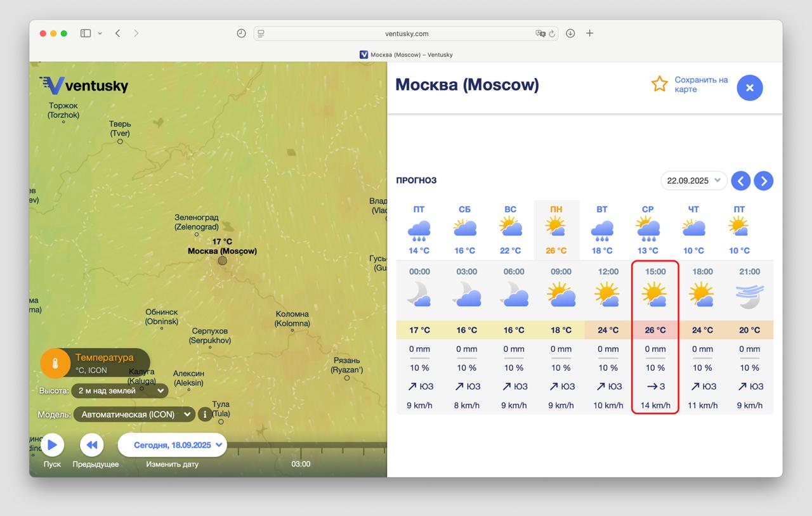Viewport: 812px width, 516px height.
Task: Close the Moscow forecast panel
Action: point(749,88)
